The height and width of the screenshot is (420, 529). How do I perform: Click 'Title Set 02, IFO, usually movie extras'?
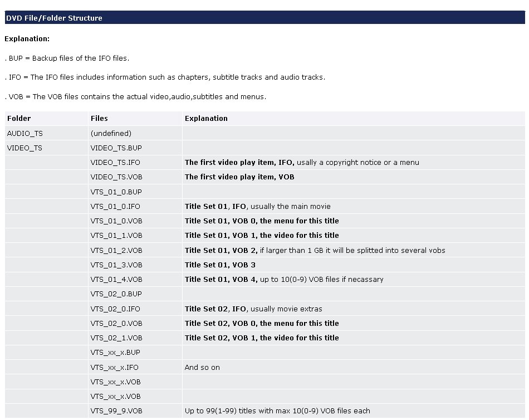coord(253,309)
